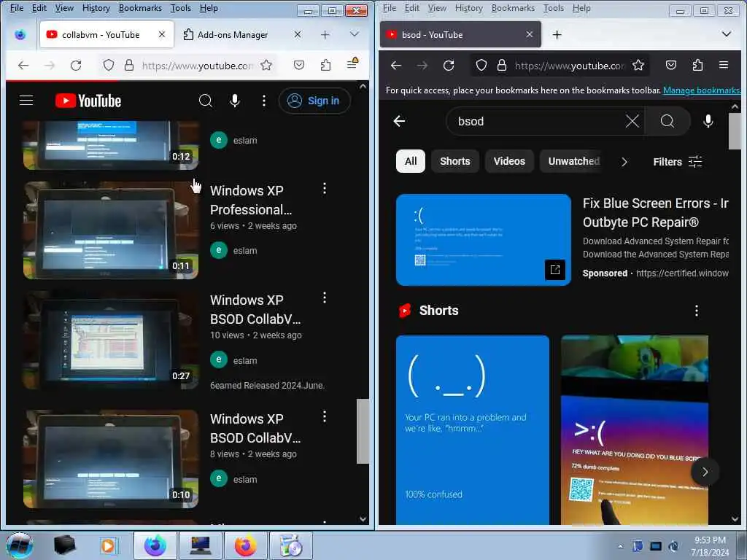This screenshot has height=560, width=747.
Task: Expand the list all tabs dropdown in right window
Action: click(727, 34)
